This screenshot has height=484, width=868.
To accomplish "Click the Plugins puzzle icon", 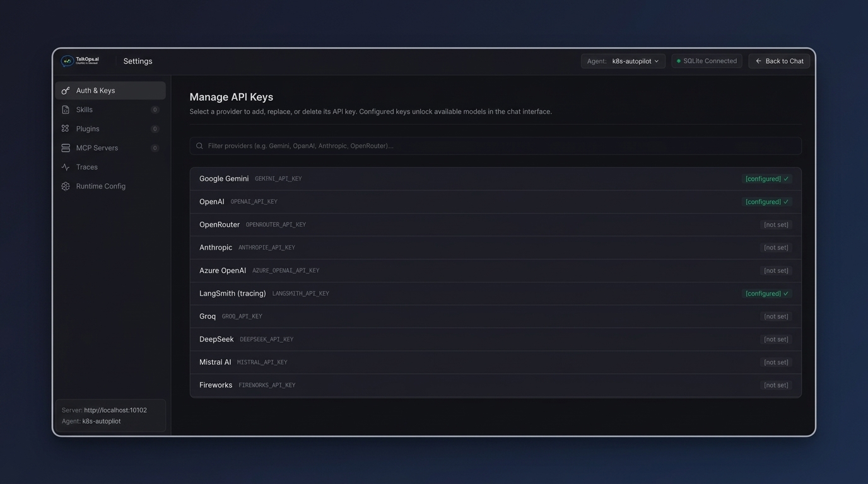I will (x=66, y=129).
